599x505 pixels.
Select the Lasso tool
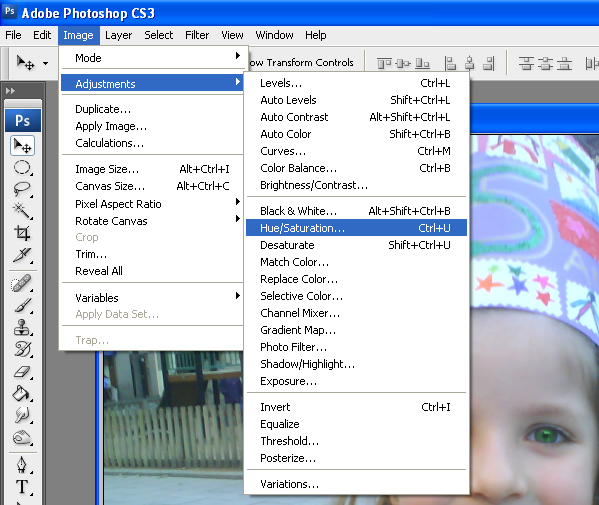(x=22, y=189)
